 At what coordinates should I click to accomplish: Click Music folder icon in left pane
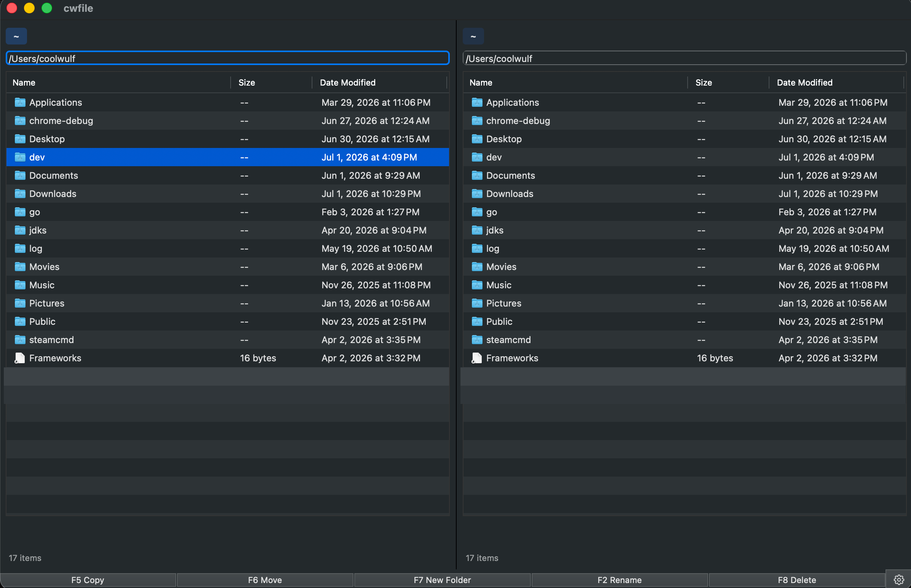tap(20, 285)
